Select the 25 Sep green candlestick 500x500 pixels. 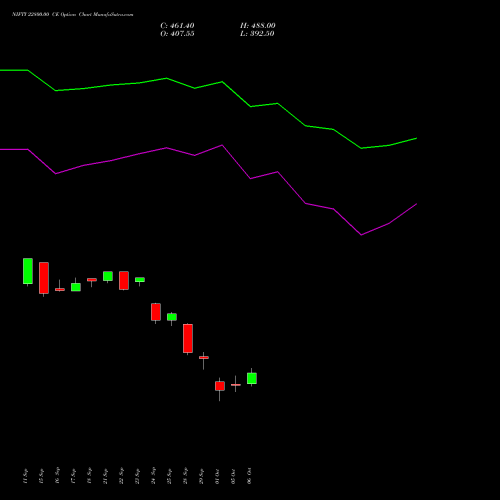pyautogui.click(x=172, y=317)
